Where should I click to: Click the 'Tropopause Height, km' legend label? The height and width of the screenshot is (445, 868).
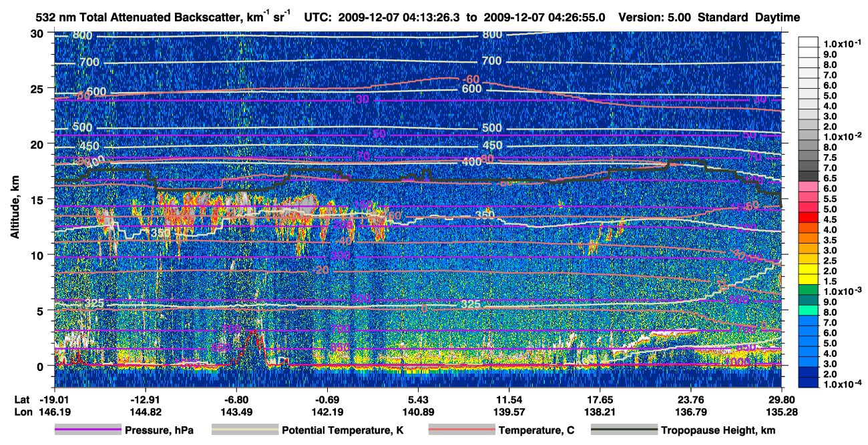click(x=718, y=430)
